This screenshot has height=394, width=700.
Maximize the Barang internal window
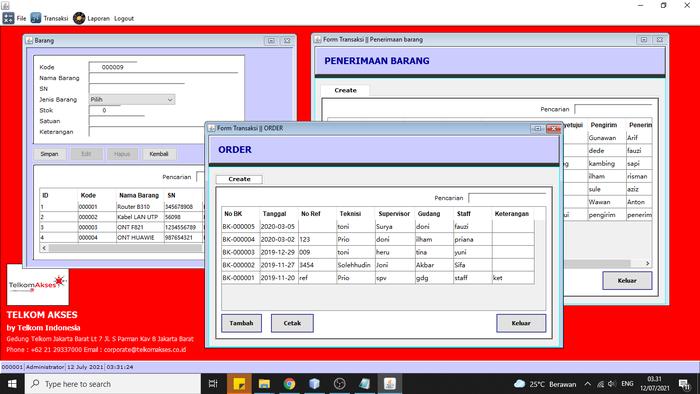coord(271,41)
